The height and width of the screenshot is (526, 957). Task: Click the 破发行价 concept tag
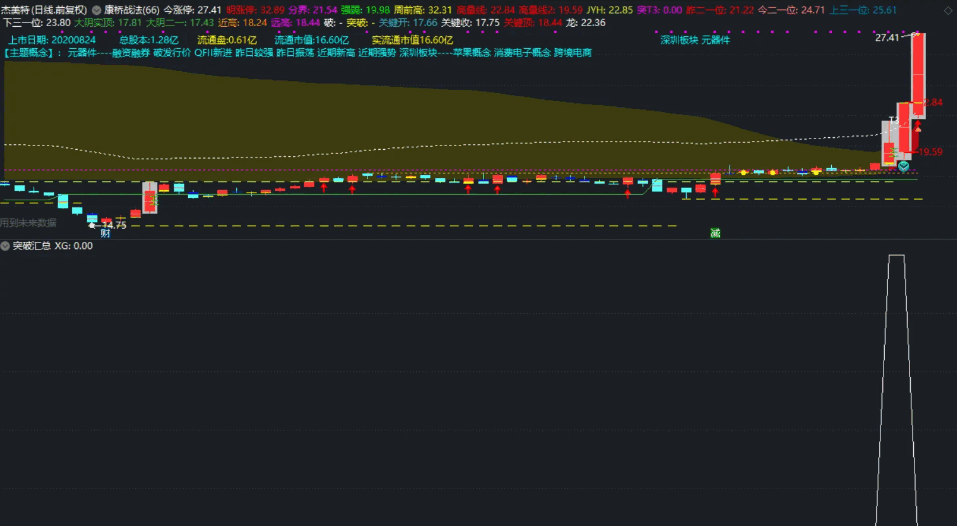tap(172, 53)
